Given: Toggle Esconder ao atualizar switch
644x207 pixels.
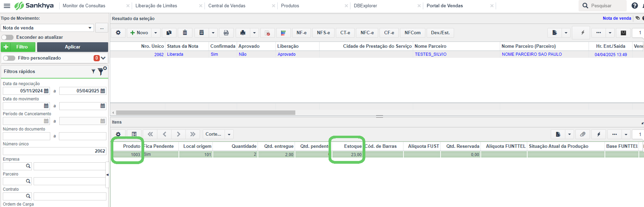Looking at the screenshot, I should pos(7,37).
